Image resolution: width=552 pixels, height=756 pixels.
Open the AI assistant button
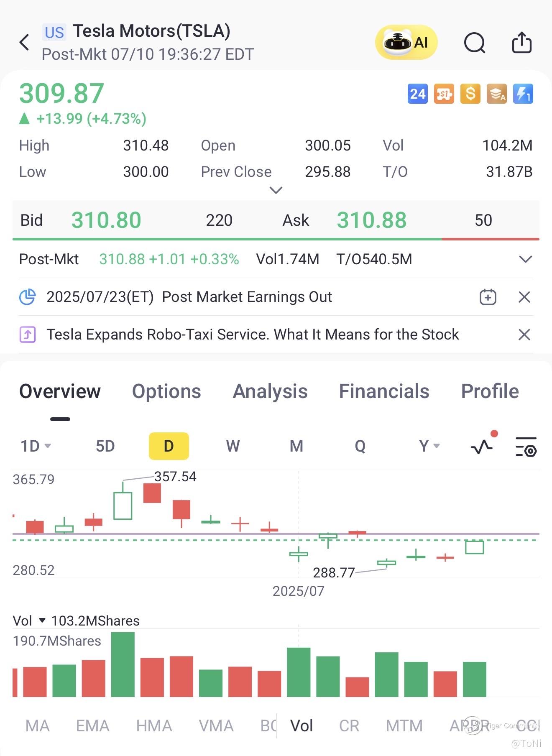click(x=406, y=42)
